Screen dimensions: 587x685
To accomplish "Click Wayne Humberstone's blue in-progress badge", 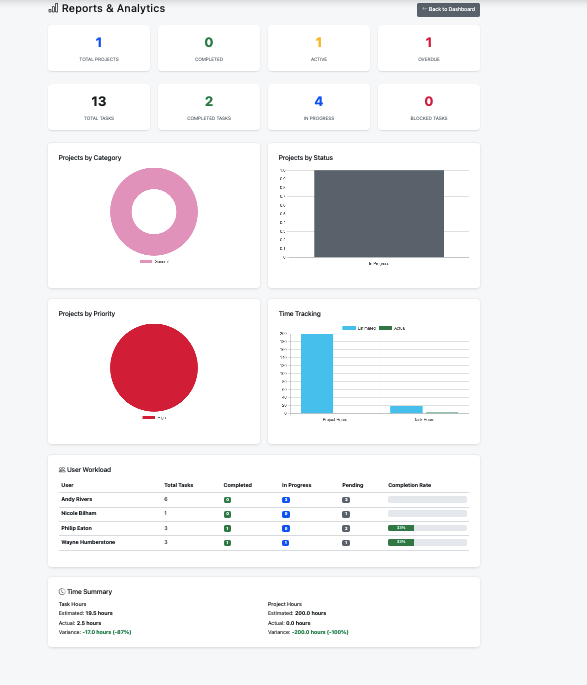I will [x=286, y=543].
